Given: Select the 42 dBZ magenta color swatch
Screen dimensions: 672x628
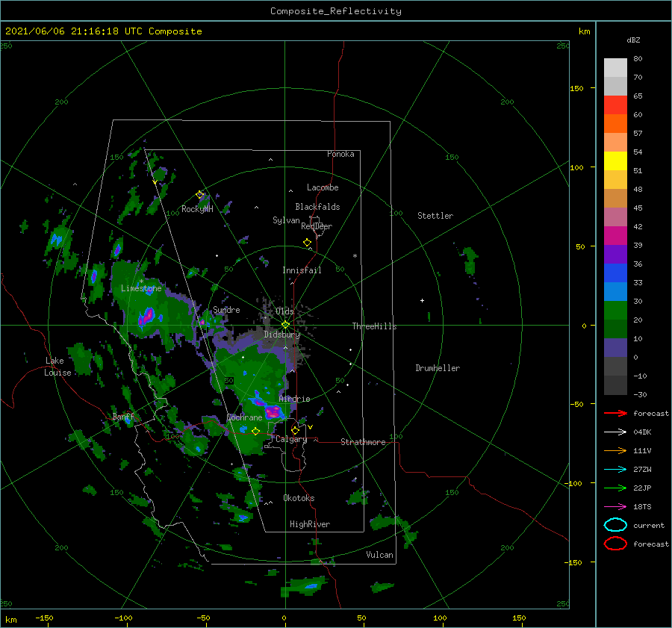Looking at the screenshot, I should pyautogui.click(x=615, y=236).
